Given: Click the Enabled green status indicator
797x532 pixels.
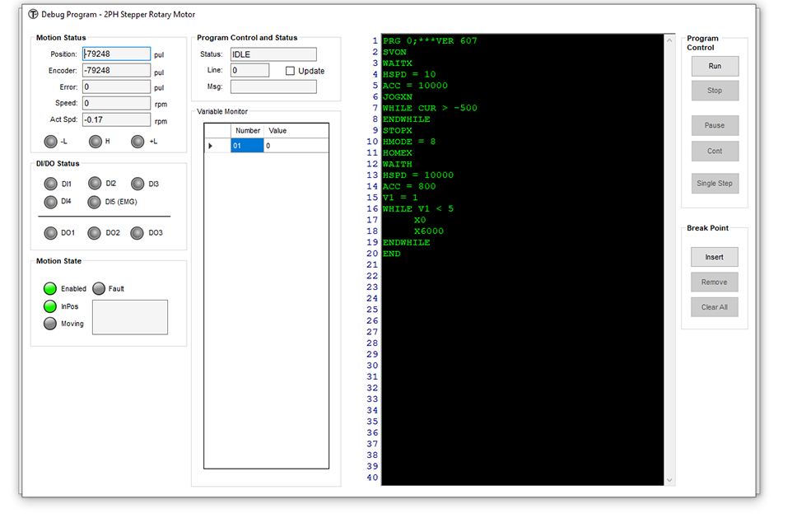Looking at the screenshot, I should pyautogui.click(x=50, y=288).
